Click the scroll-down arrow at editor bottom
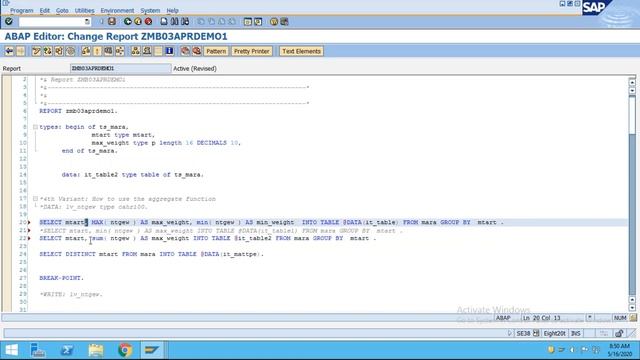Image resolution: width=640 pixels, height=360 pixels. tap(632, 308)
